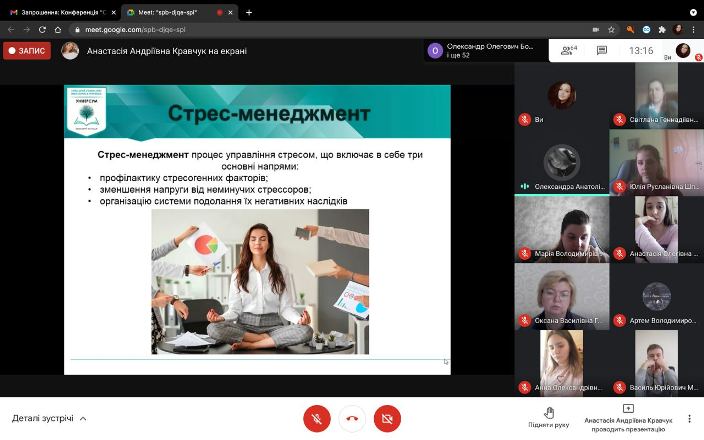Show the participants list icon
The width and height of the screenshot is (704, 440).
click(569, 50)
